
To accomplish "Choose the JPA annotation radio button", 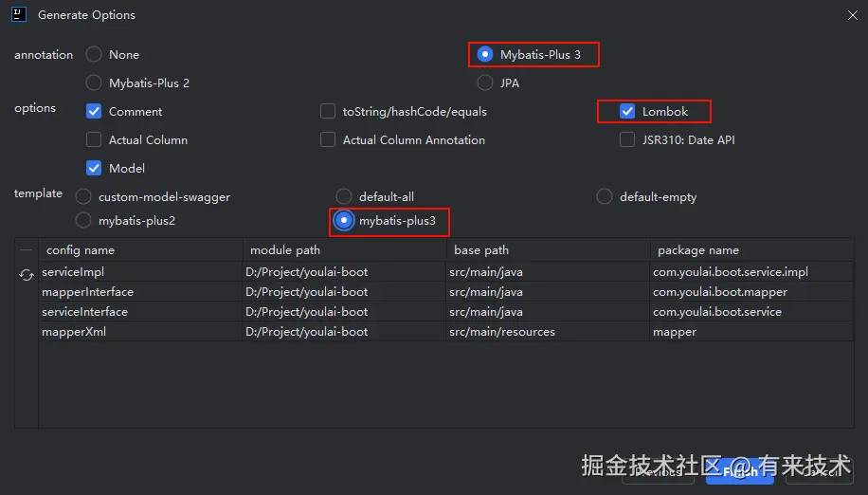I will [485, 83].
